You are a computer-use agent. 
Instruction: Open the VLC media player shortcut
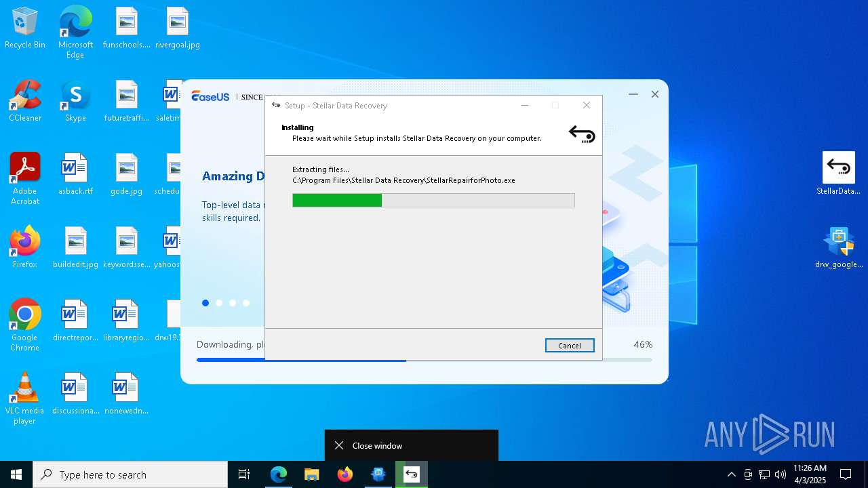tap(25, 399)
